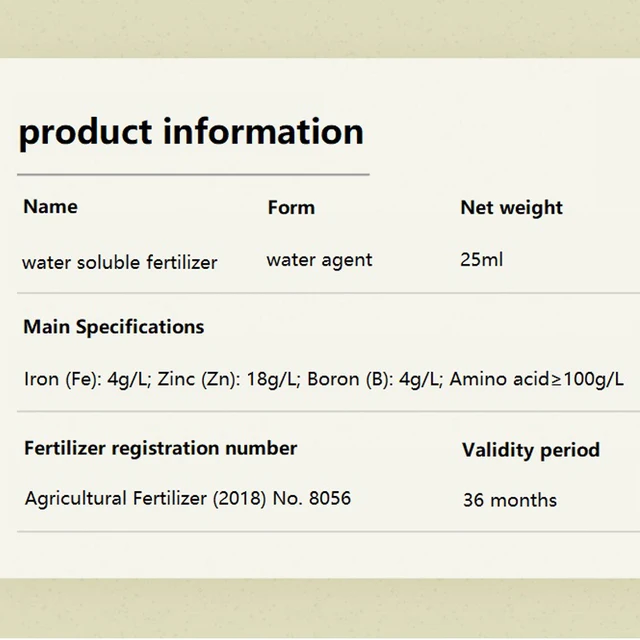Select the "Net weight" column header

[511, 208]
